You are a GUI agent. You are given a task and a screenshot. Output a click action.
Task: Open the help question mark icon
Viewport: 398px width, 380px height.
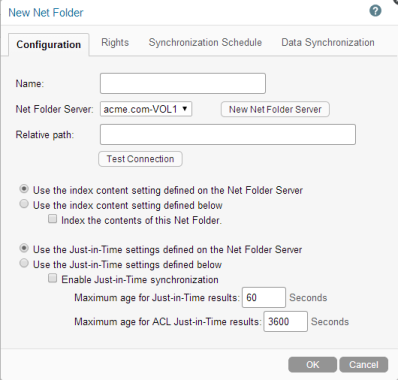click(x=375, y=11)
